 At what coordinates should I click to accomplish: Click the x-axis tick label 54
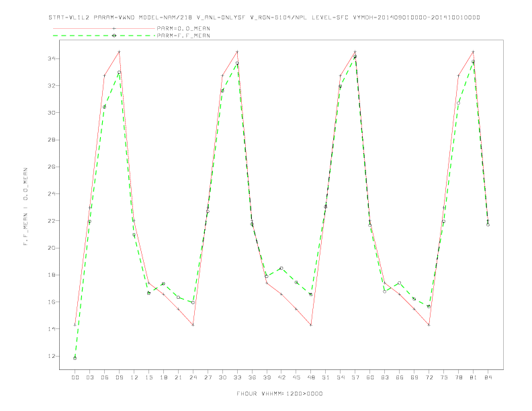point(341,377)
